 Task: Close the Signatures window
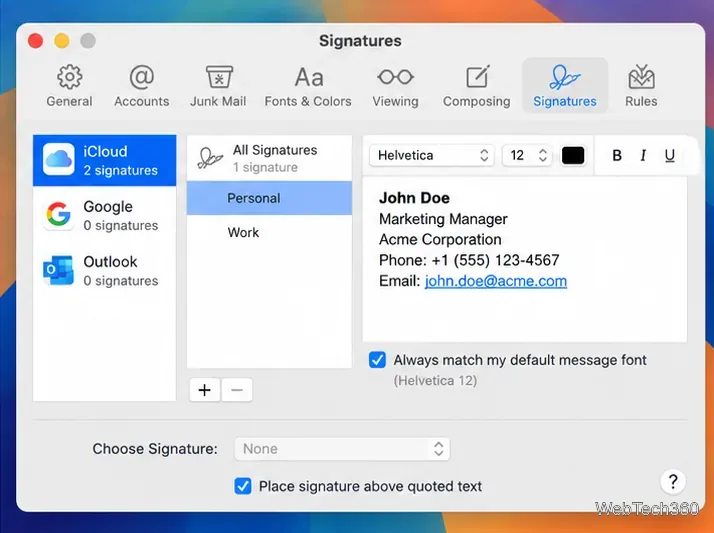pyautogui.click(x=36, y=41)
